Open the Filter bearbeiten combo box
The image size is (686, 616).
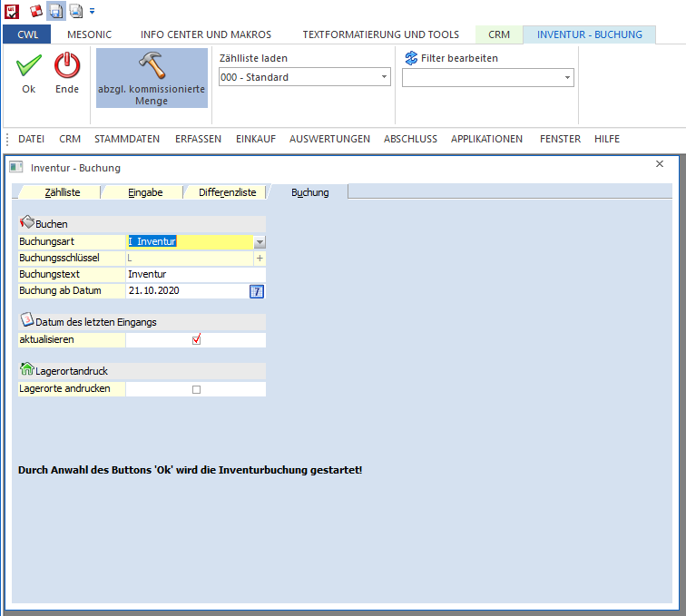(567, 78)
